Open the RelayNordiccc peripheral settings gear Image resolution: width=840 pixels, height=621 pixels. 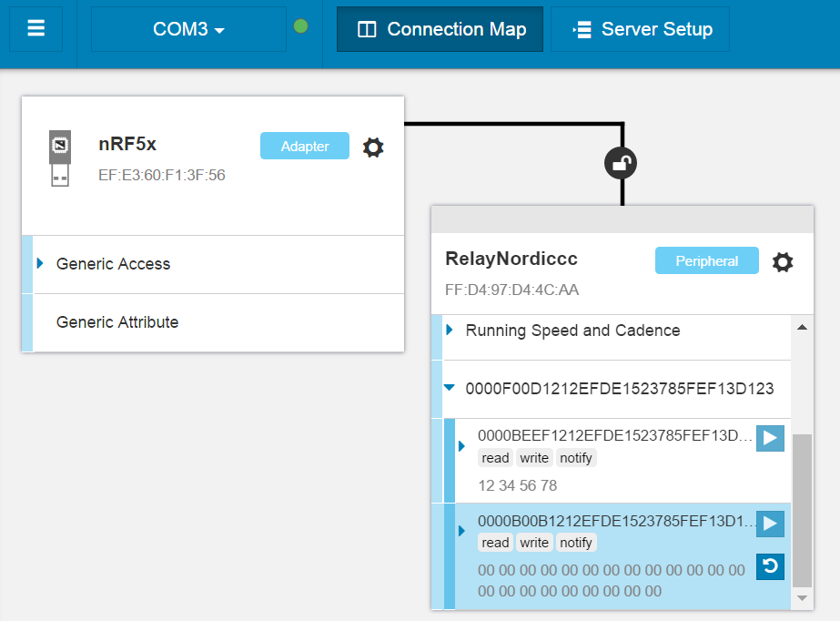(782, 262)
